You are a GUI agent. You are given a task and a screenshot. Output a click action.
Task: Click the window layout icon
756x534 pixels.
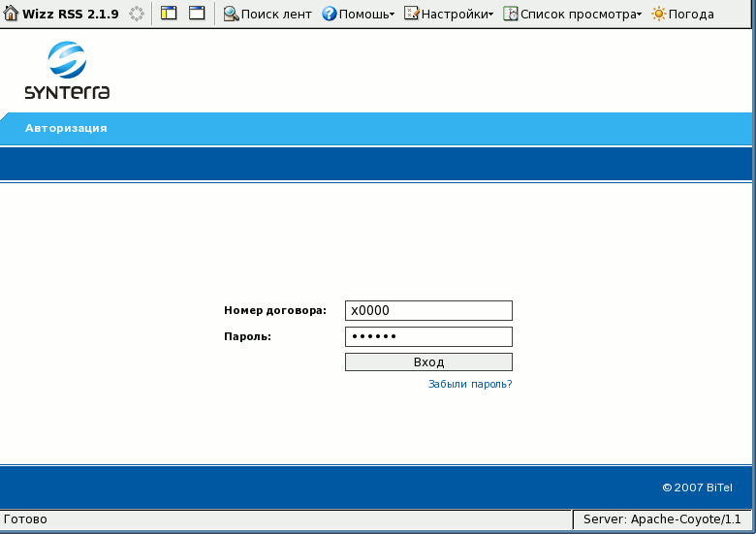(197, 14)
